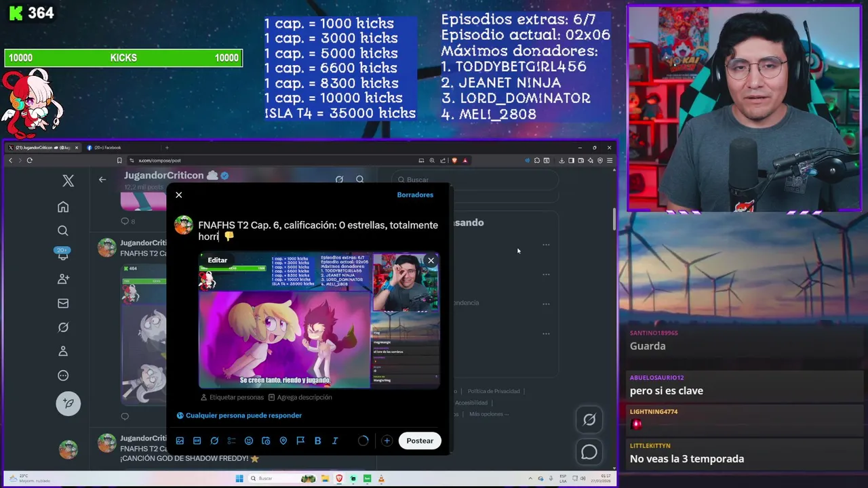
Task: Add another post to thread
Action: (x=387, y=441)
